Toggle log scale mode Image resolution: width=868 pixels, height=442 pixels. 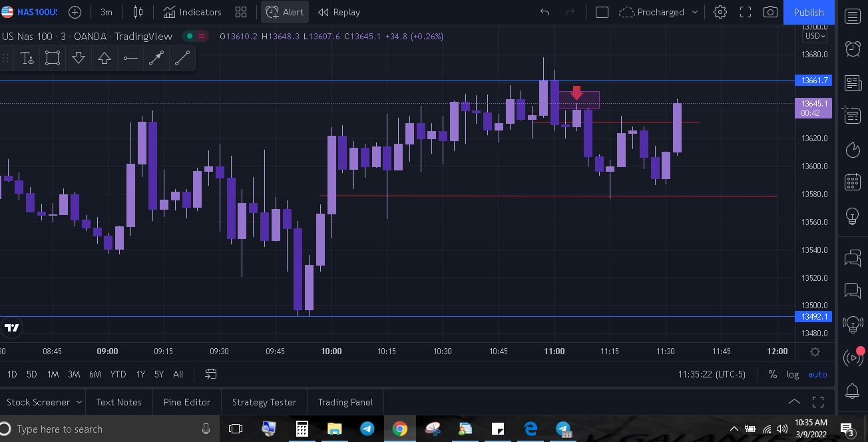[x=793, y=374]
